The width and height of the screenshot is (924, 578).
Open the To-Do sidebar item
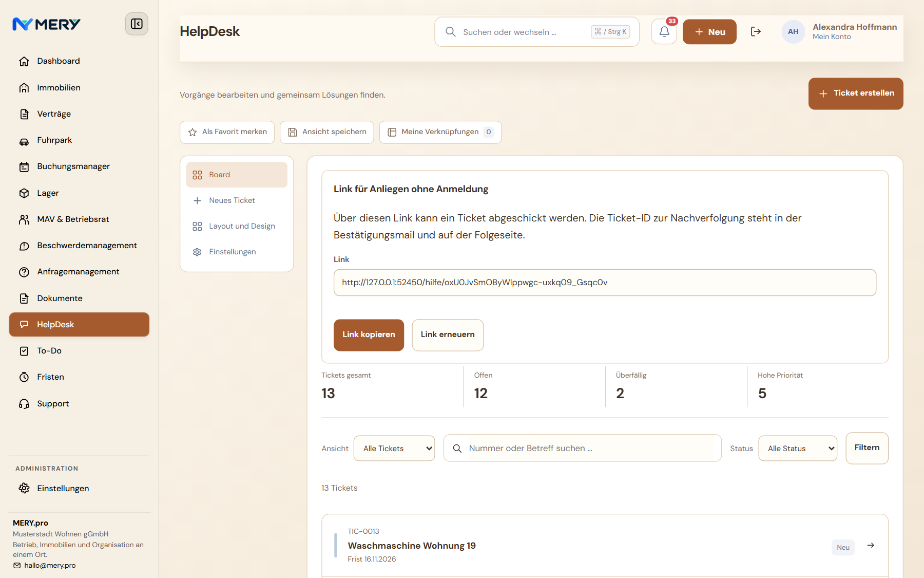click(x=79, y=351)
